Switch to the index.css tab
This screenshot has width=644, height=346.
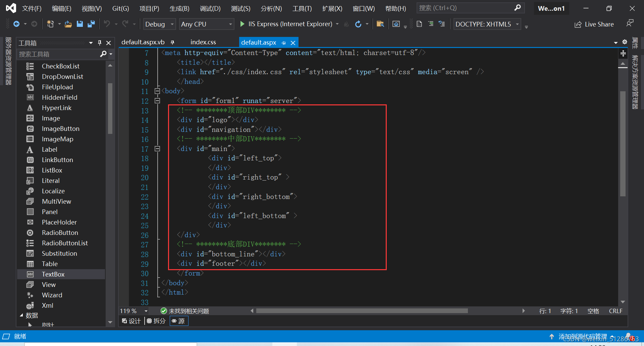click(x=203, y=42)
